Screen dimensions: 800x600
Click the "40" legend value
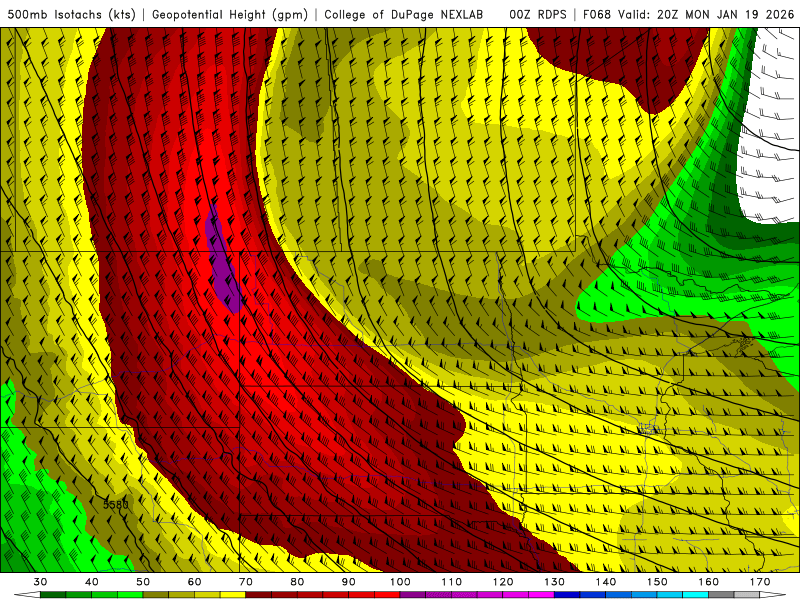92,582
